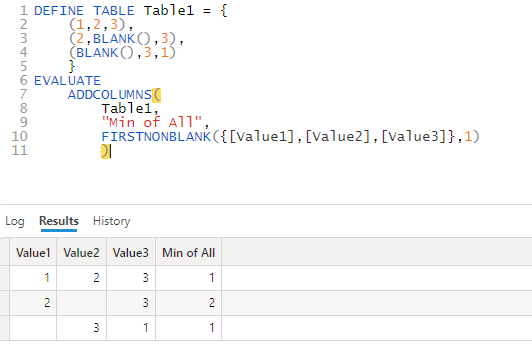Select the Value1 cell in first row
The height and width of the screenshot is (362, 532).
click(33, 278)
